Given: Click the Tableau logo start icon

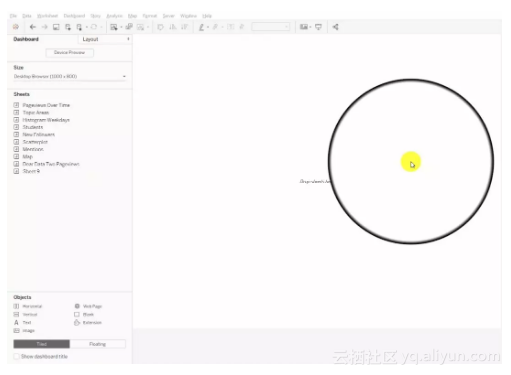Looking at the screenshot, I should point(15,27).
